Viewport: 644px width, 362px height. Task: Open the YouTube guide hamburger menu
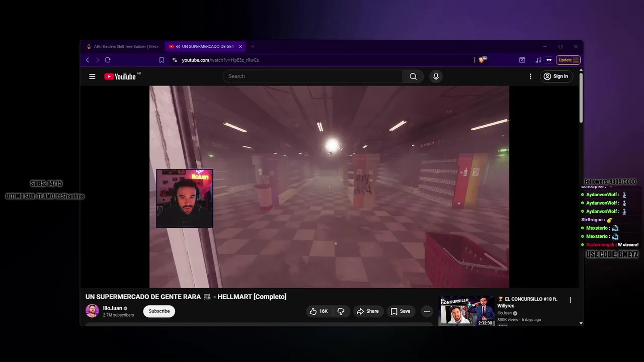[x=92, y=76]
